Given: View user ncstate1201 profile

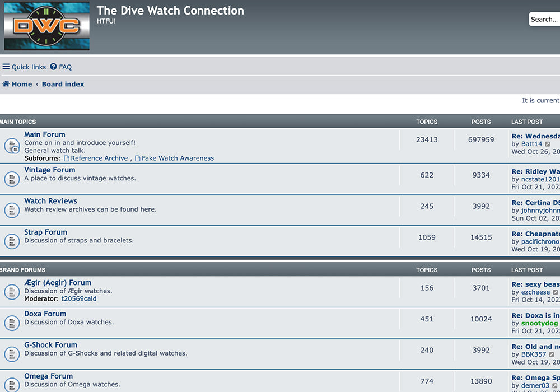Looking at the screenshot, I should click(540, 179).
